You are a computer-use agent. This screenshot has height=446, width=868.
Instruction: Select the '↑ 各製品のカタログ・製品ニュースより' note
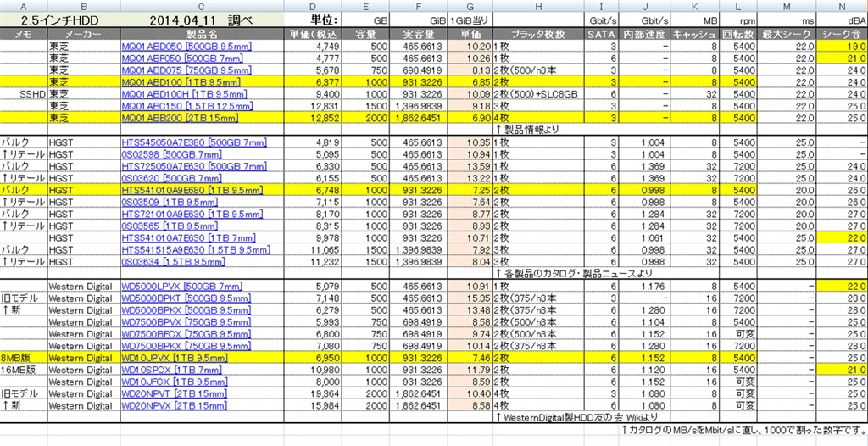[573, 274]
